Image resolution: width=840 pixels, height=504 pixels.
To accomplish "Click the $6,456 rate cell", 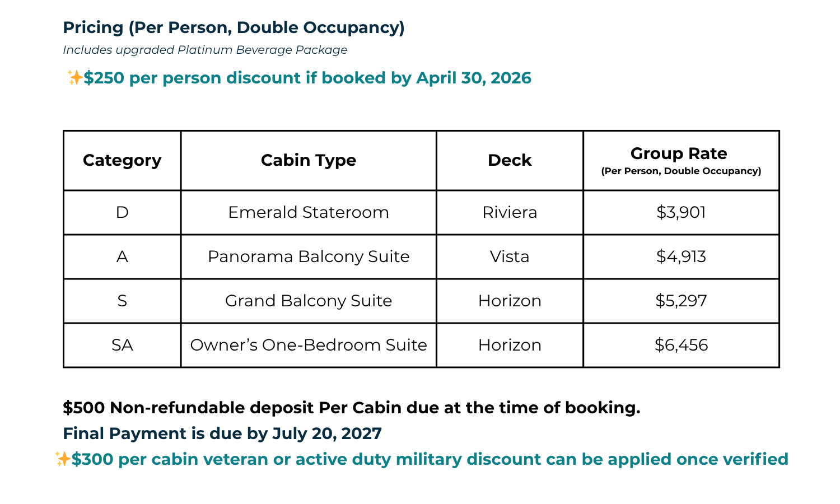I will (681, 345).
